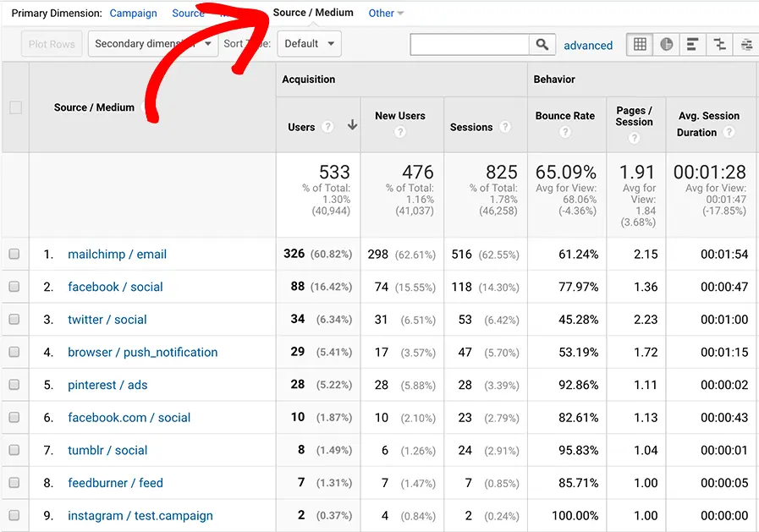Screen dimensions: 759x532
Task: Click the search magnifier button
Action: pyautogui.click(x=542, y=45)
